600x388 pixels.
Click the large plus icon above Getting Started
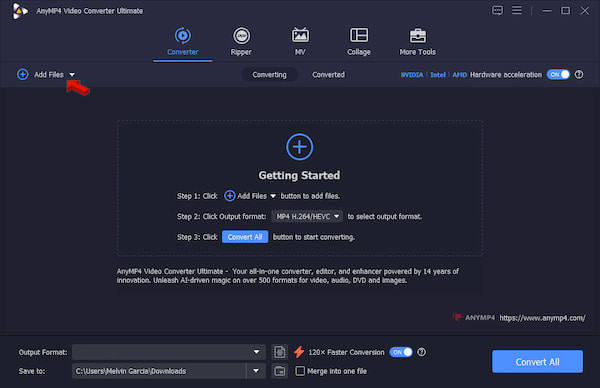[300, 147]
